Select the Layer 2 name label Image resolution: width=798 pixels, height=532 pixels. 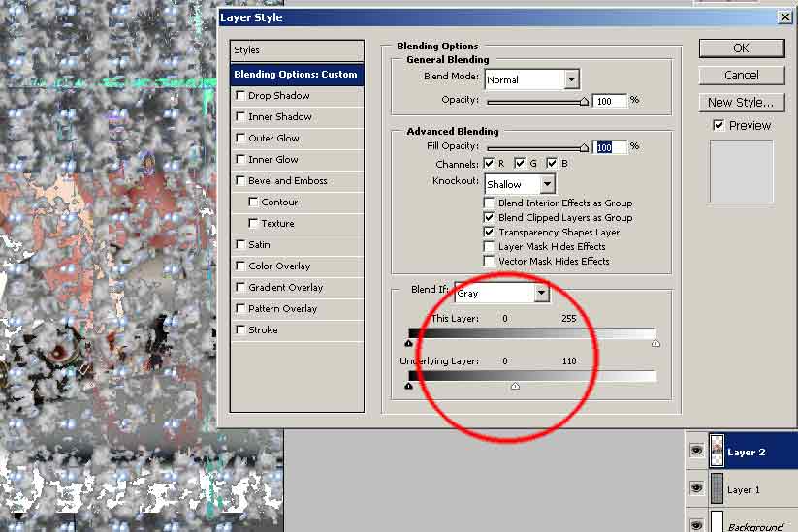pos(746,453)
